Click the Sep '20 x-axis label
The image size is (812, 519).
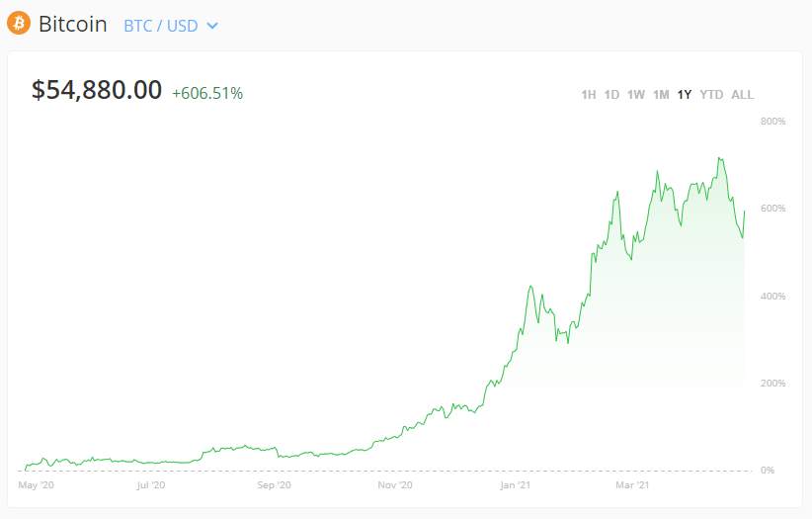tap(274, 485)
